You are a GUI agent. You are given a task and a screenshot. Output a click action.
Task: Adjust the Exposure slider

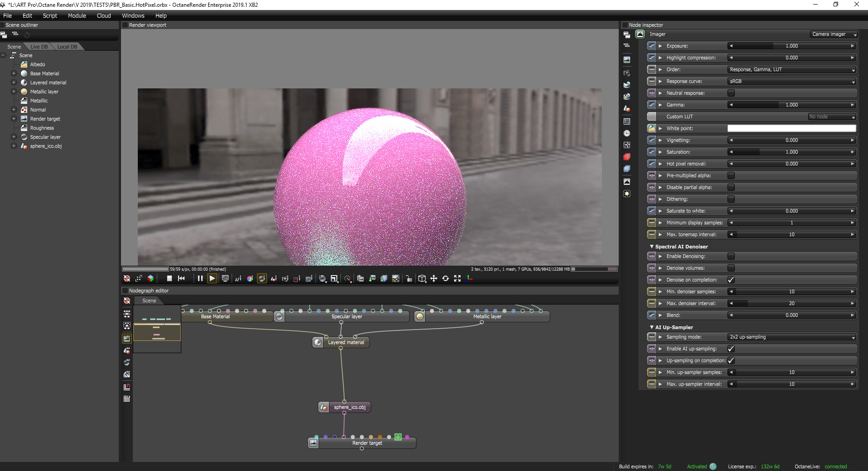[792, 46]
